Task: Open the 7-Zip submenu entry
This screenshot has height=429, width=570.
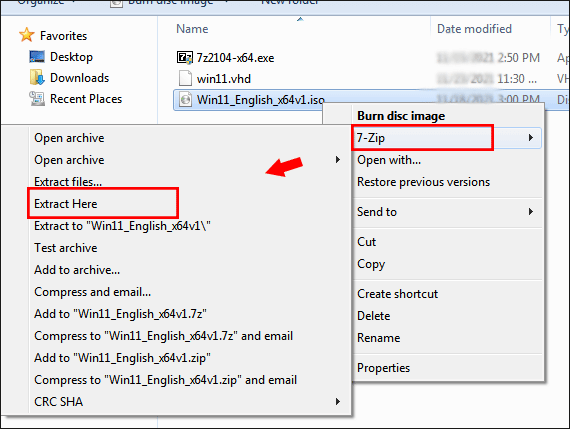Action: pos(447,138)
